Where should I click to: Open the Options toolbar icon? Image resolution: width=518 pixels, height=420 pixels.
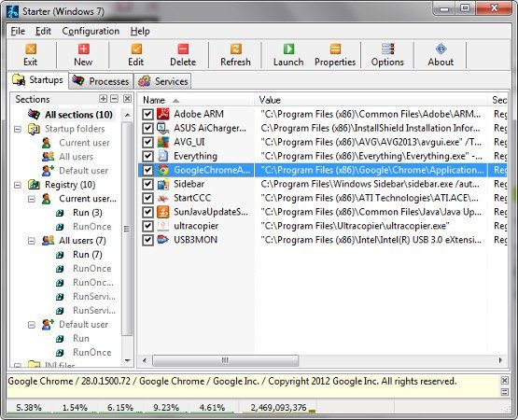(387, 55)
